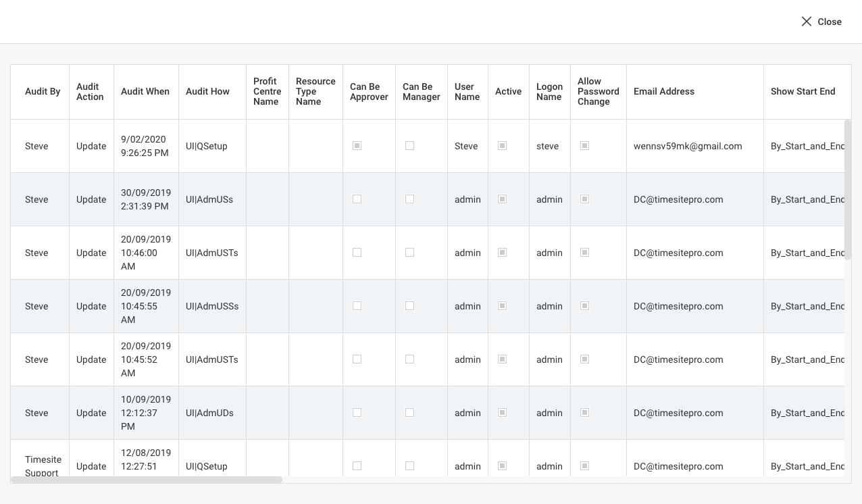Click the Profit Centre Name column header
This screenshot has height=504, width=862.
266,91
